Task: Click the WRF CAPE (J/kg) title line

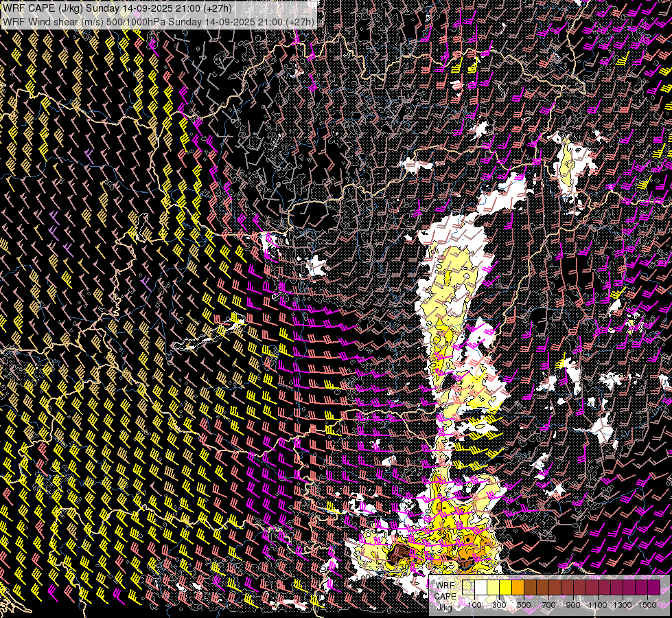Action: coord(117,8)
